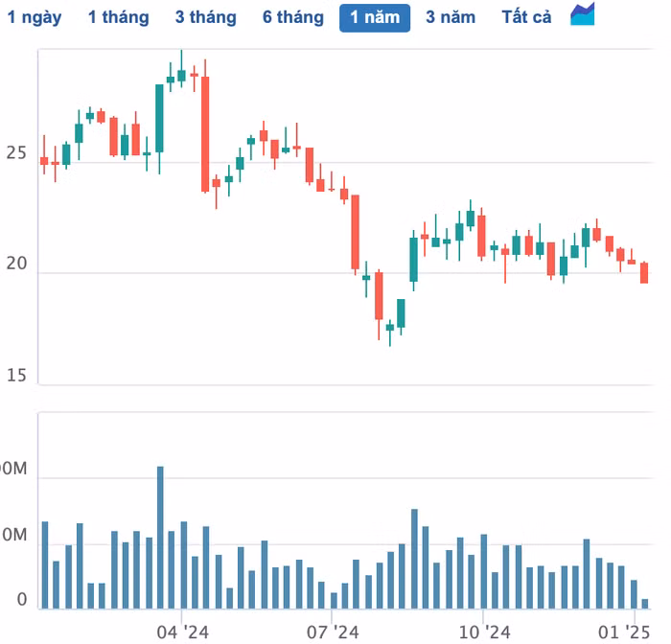This screenshot has width=671, height=644.
Task: Click the "10 '24" date axis label
Action: 483,632
